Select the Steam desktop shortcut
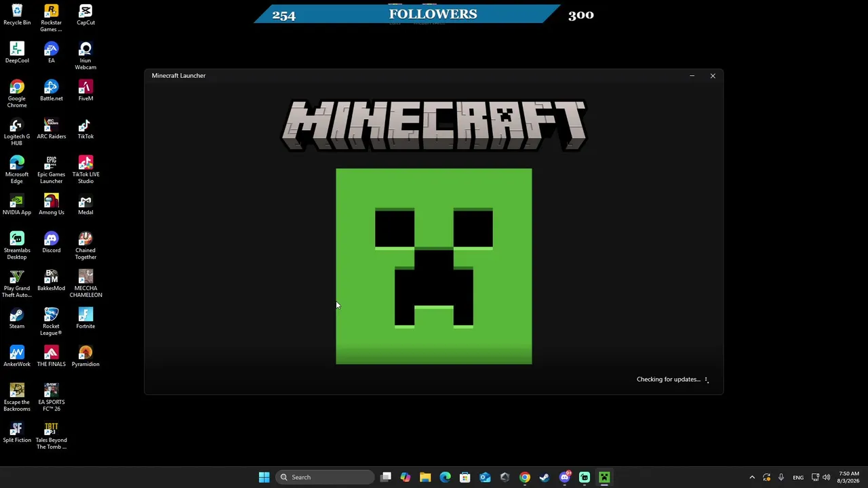 tap(17, 319)
